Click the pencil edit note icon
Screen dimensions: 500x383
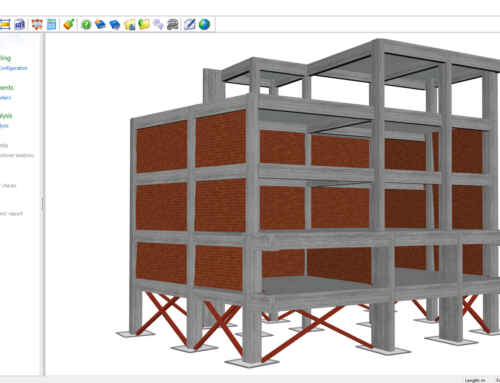(x=190, y=24)
